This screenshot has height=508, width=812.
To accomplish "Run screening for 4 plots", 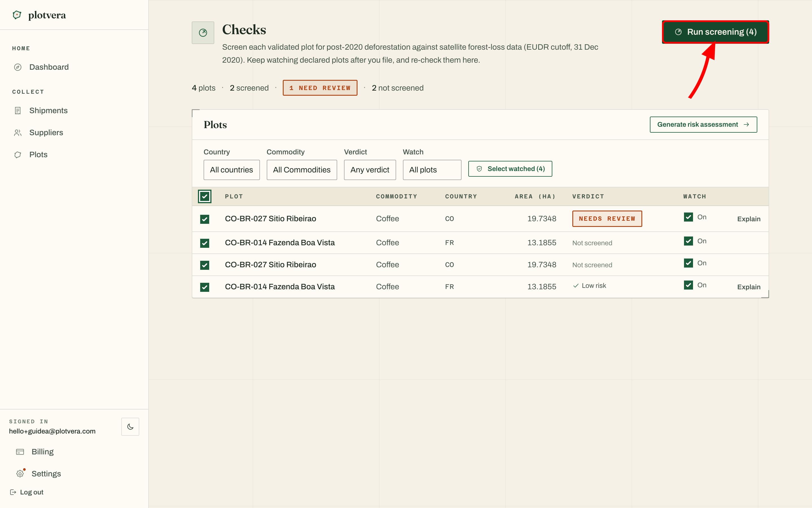I will 715,32.
